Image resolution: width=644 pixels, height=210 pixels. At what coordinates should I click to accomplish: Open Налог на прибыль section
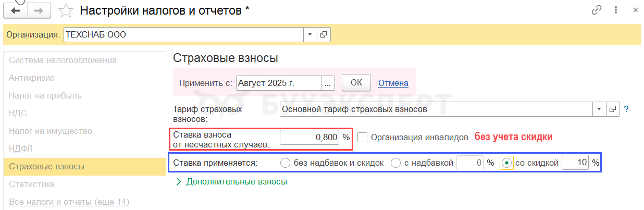(x=45, y=96)
